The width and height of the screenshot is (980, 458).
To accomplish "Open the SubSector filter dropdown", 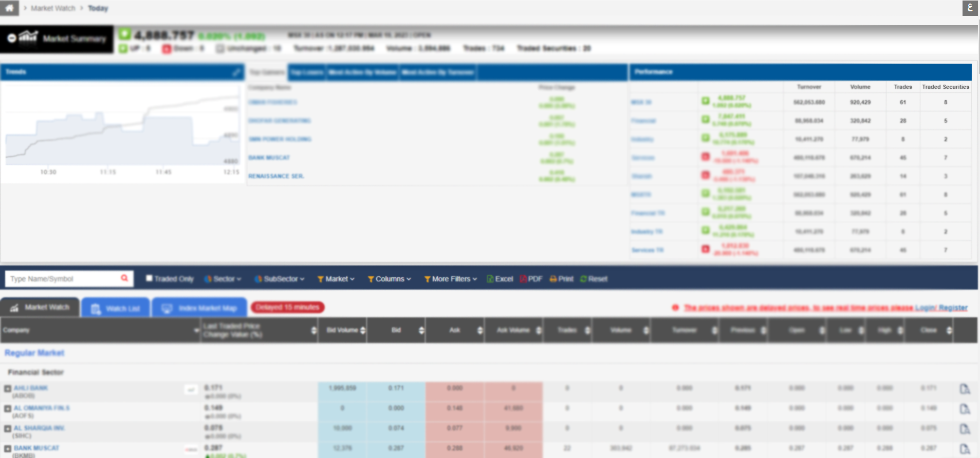I will point(280,279).
